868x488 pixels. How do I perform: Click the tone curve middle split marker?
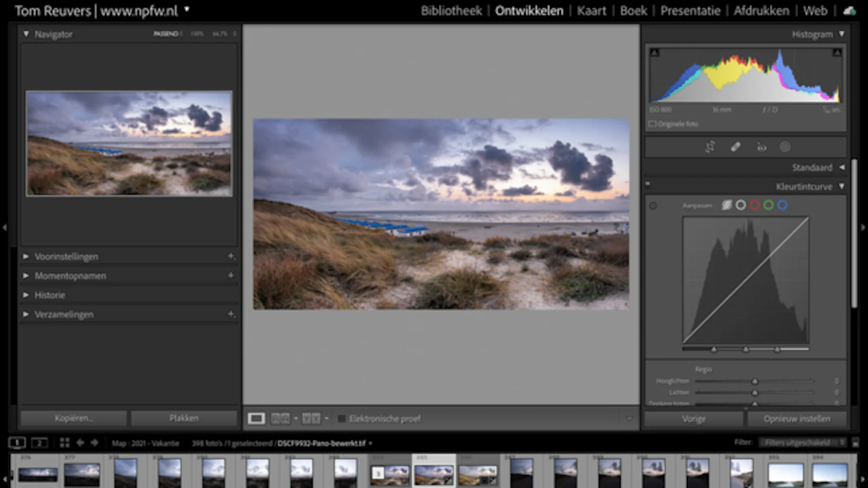pyautogui.click(x=746, y=350)
